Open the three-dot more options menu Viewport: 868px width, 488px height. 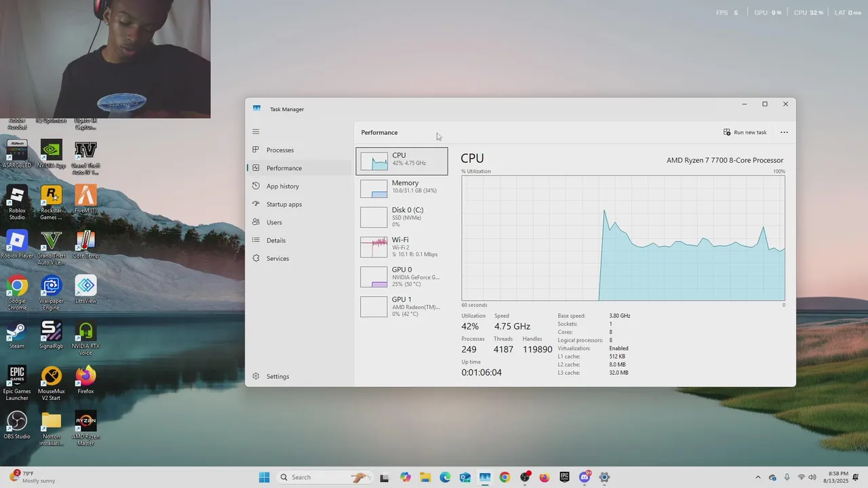(784, 132)
